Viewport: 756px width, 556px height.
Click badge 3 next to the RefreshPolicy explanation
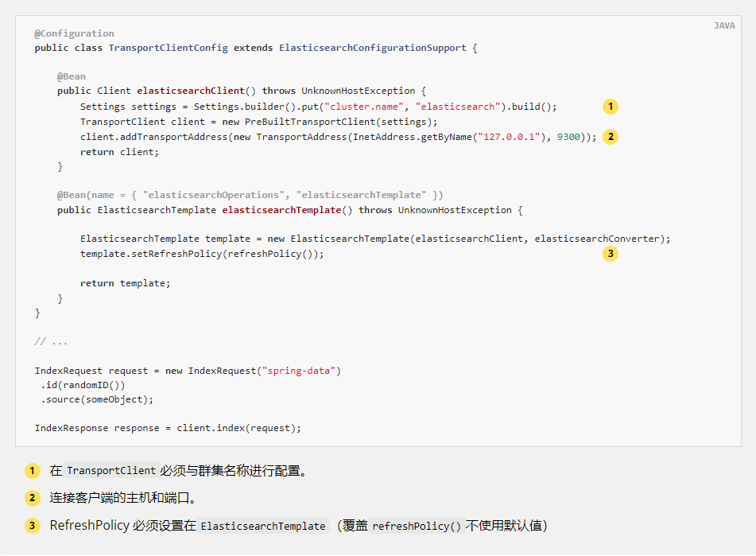[33, 526]
